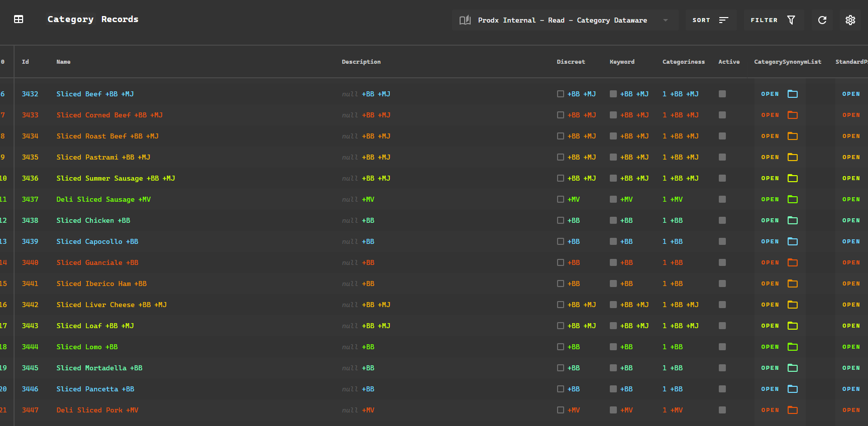Click the book icon in the Dataware selector

(465, 20)
